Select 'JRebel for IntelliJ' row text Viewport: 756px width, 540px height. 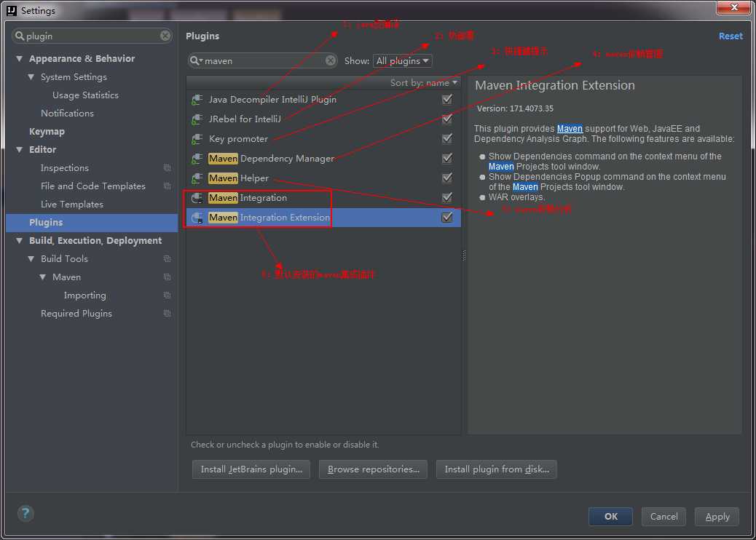(x=245, y=119)
